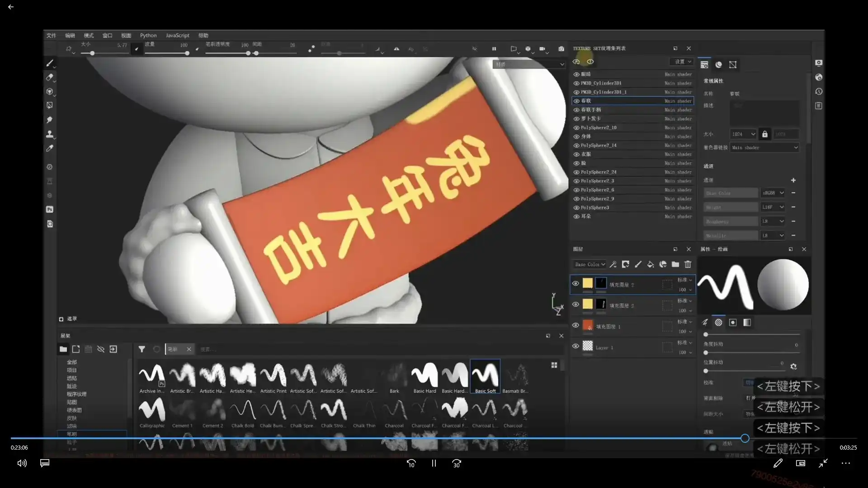Image resolution: width=868 pixels, height=488 pixels.
Task: Select the Smudge tool
Action: pos(50,120)
